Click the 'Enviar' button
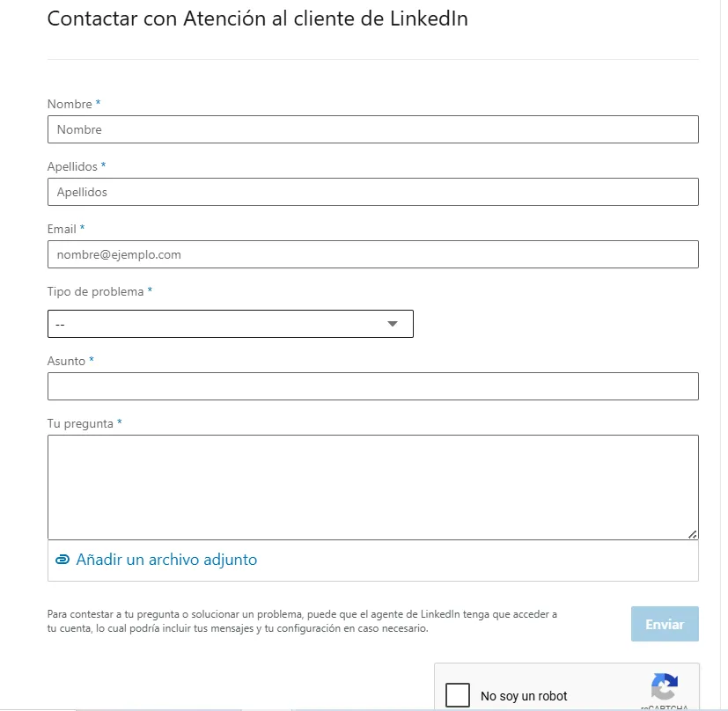 pyautogui.click(x=665, y=624)
